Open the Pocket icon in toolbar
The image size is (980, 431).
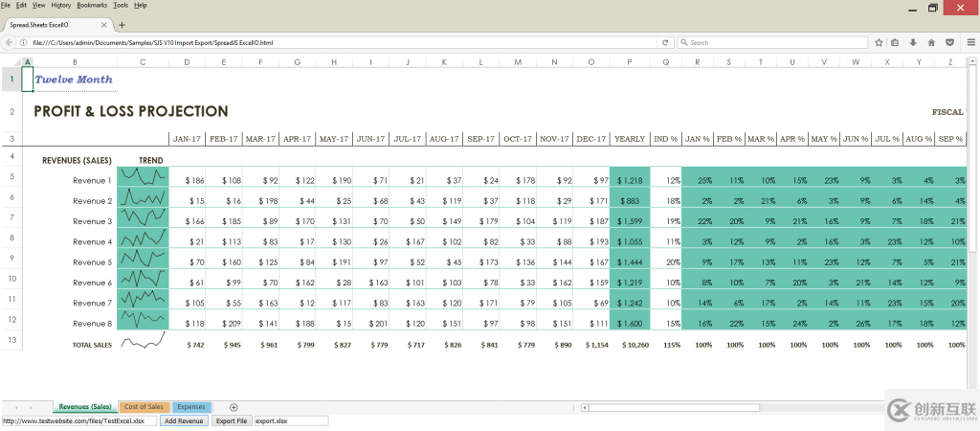(949, 42)
